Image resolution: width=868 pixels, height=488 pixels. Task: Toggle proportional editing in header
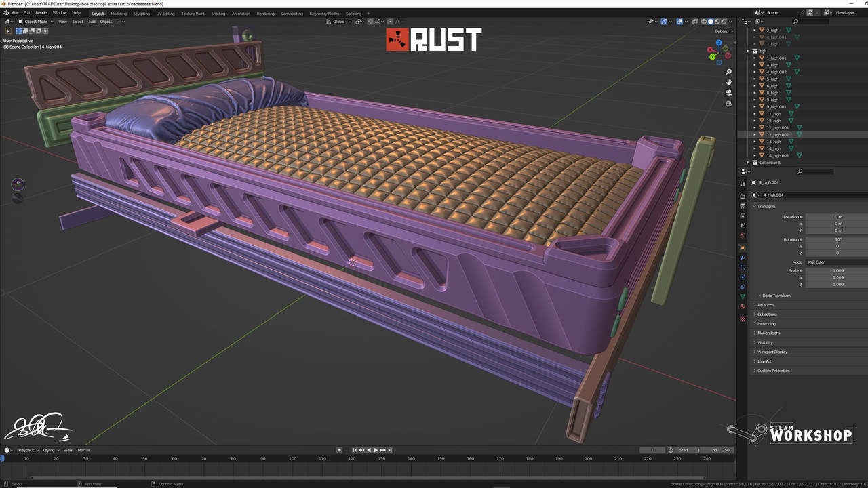[x=389, y=22]
